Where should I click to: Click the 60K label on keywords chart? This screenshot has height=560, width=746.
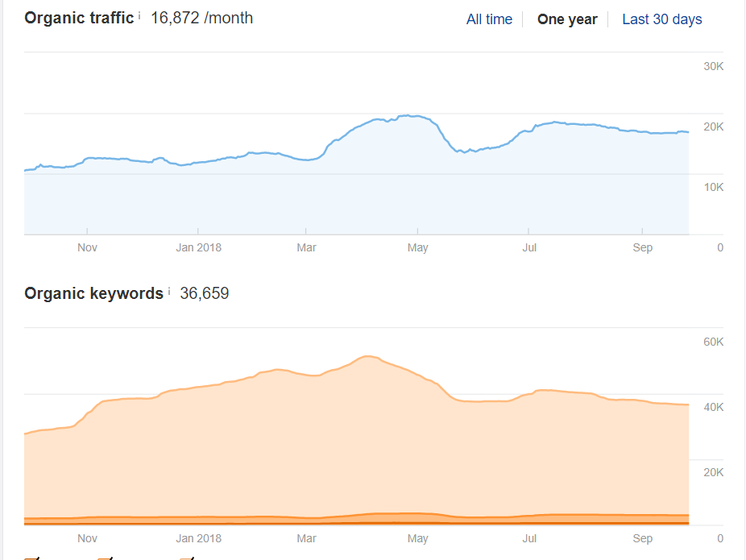click(713, 342)
